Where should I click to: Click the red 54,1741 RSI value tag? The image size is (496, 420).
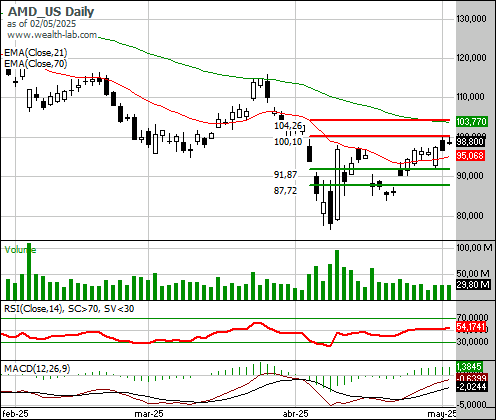(471, 327)
